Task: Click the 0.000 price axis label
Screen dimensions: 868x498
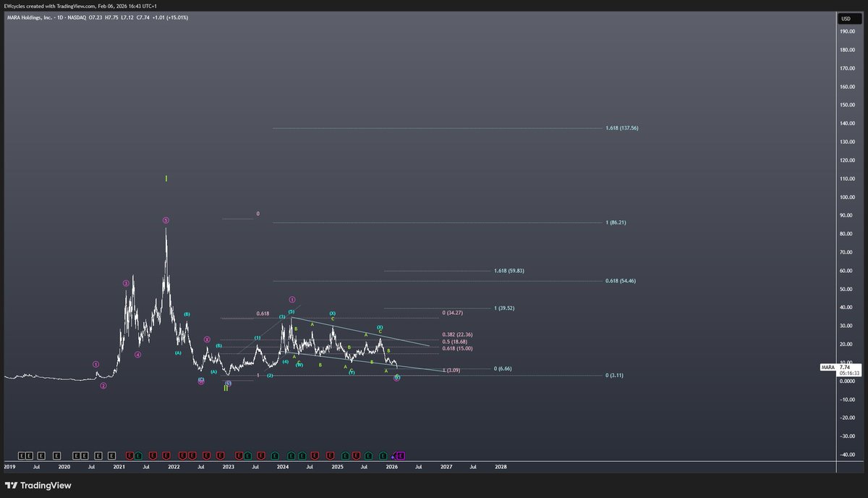Action: (847, 381)
